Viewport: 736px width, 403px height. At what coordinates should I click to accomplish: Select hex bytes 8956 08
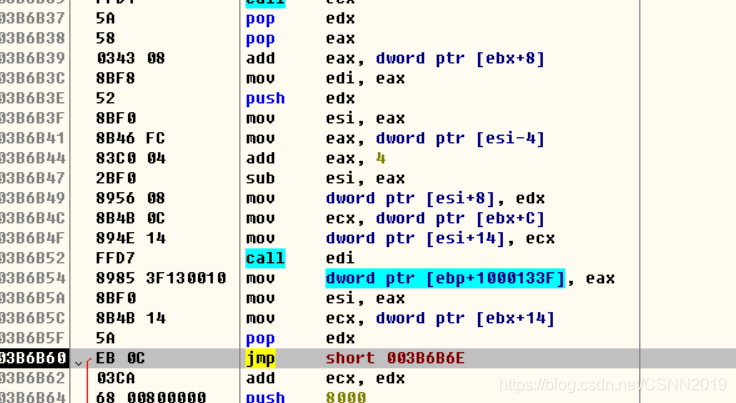(130, 198)
